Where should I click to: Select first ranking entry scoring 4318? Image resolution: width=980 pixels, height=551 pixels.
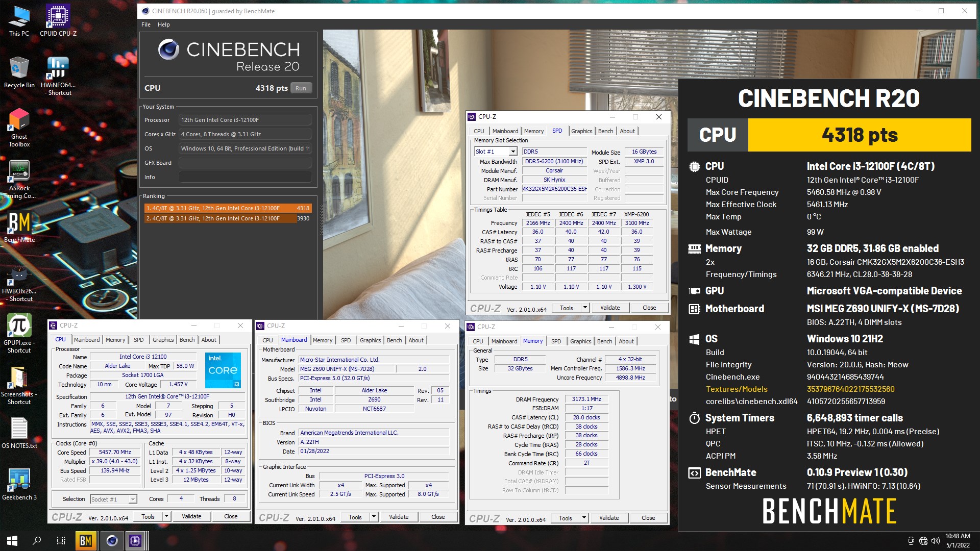(228, 208)
